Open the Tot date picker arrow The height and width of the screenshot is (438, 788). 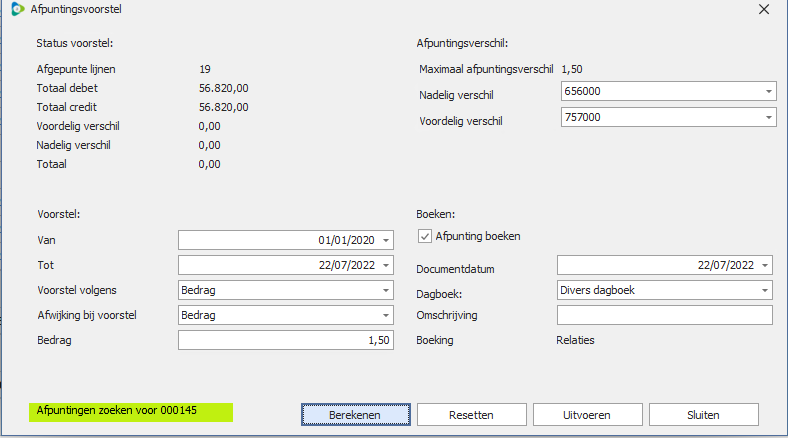pyautogui.click(x=385, y=265)
